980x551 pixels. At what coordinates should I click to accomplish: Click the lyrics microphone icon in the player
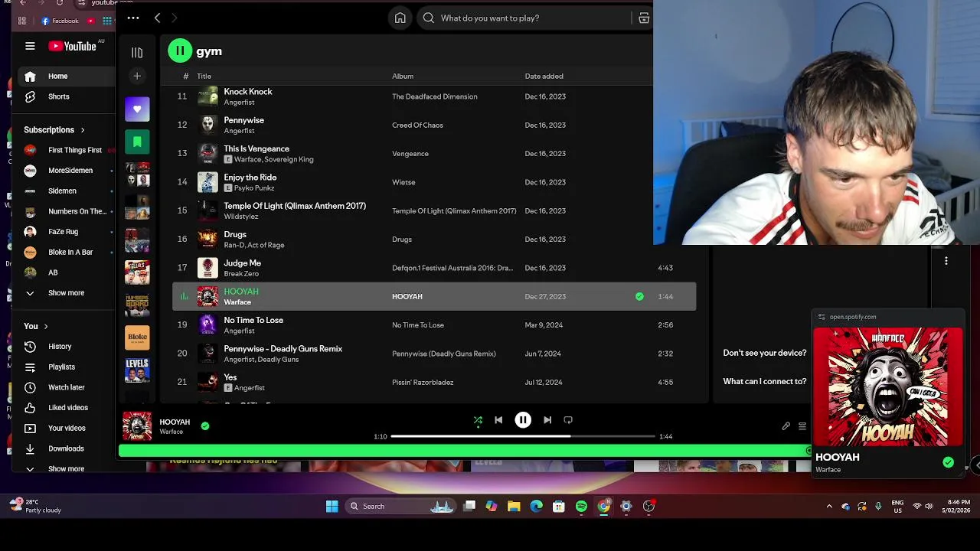click(x=786, y=426)
